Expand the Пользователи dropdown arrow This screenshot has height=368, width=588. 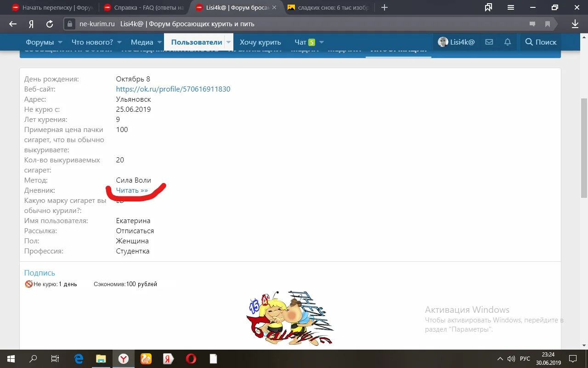point(229,42)
